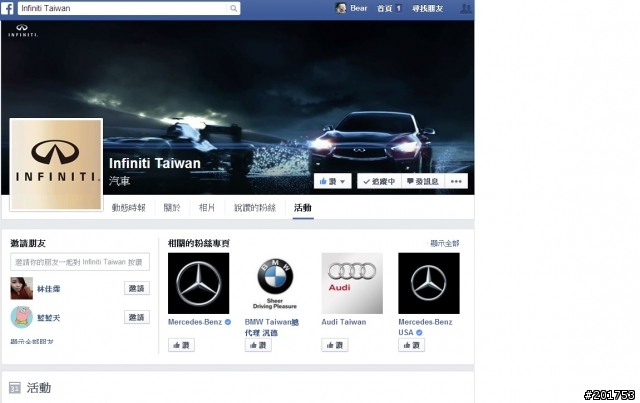Click the Infiniti profile picture

56,165
